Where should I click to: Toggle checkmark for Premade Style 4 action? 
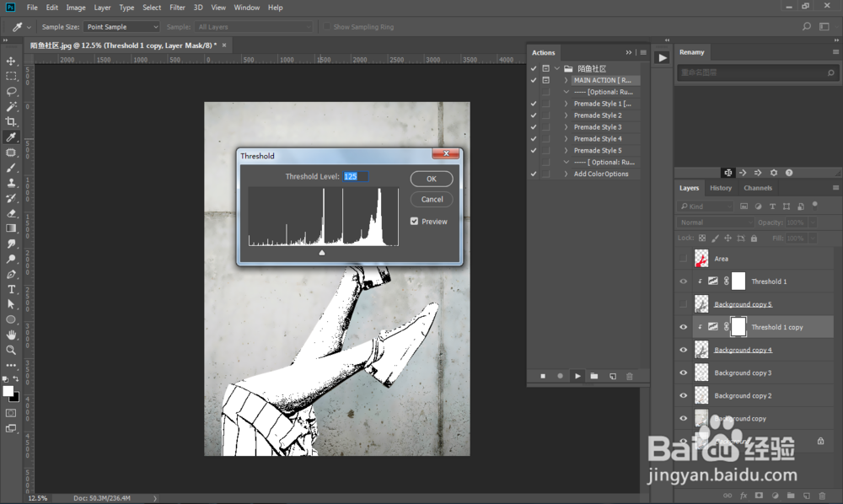534,138
